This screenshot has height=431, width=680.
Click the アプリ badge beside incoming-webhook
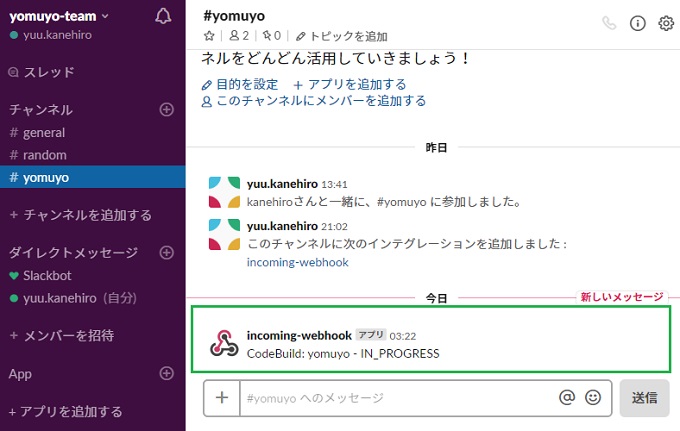click(x=371, y=335)
